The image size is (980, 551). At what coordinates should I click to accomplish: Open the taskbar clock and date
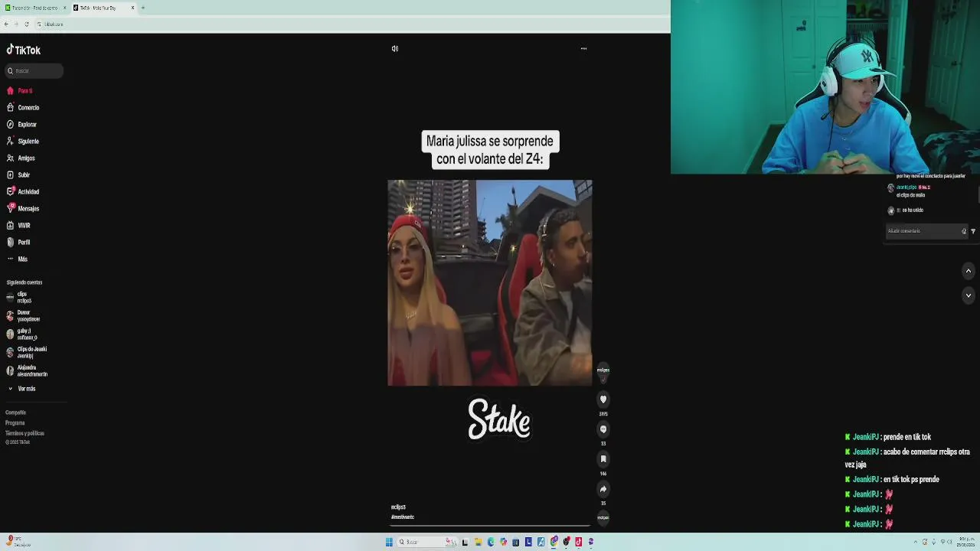[965, 542]
